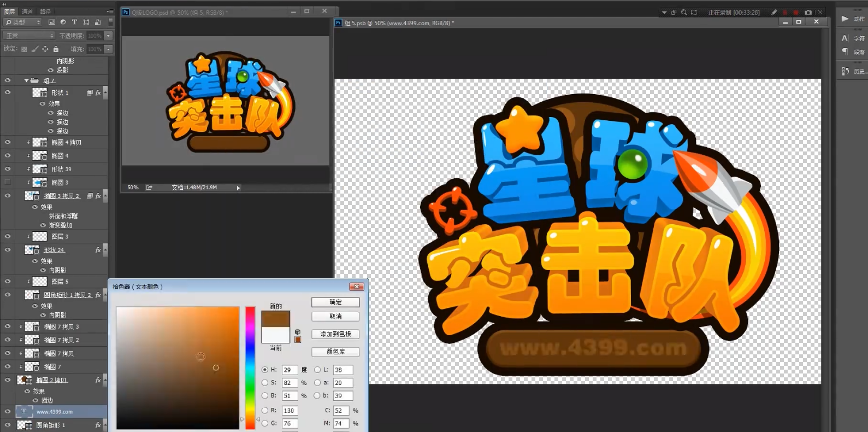The height and width of the screenshot is (432, 868).
Task: Stop the screen recording
Action: click(x=796, y=12)
